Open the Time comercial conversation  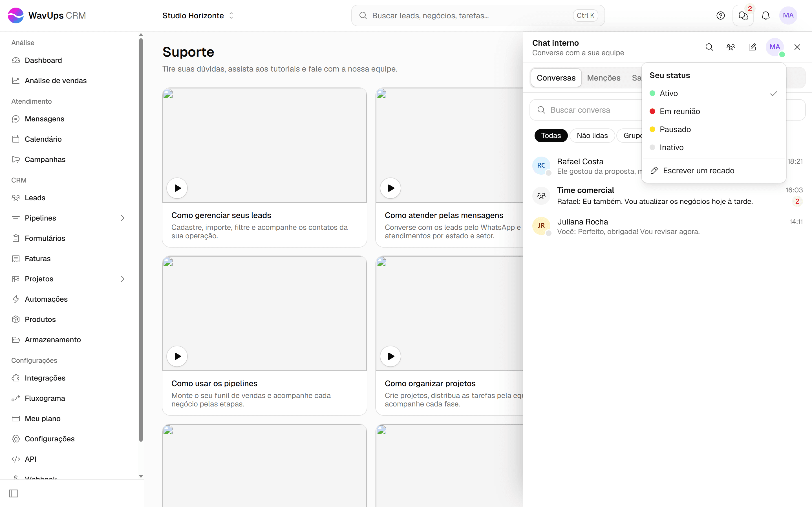(x=667, y=196)
